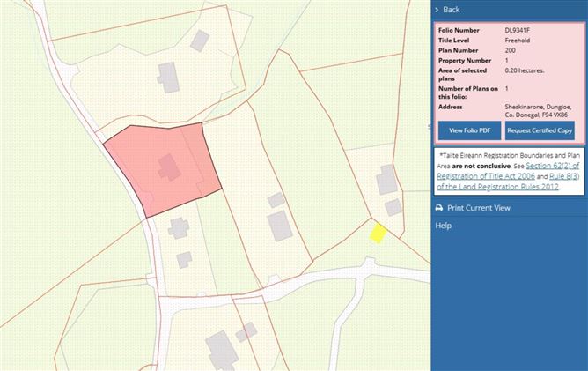Click the topmost small grey building
The width and height of the screenshot is (588, 371).
click(x=200, y=41)
